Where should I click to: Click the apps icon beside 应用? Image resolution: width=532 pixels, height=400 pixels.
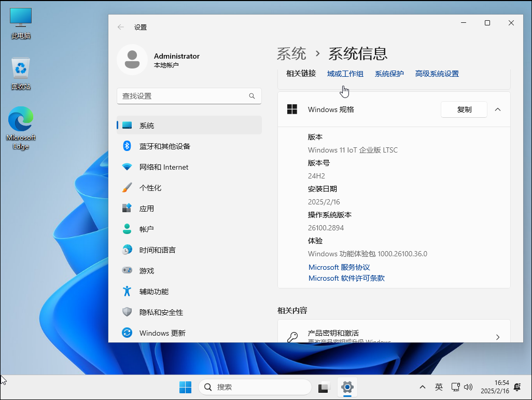127,208
